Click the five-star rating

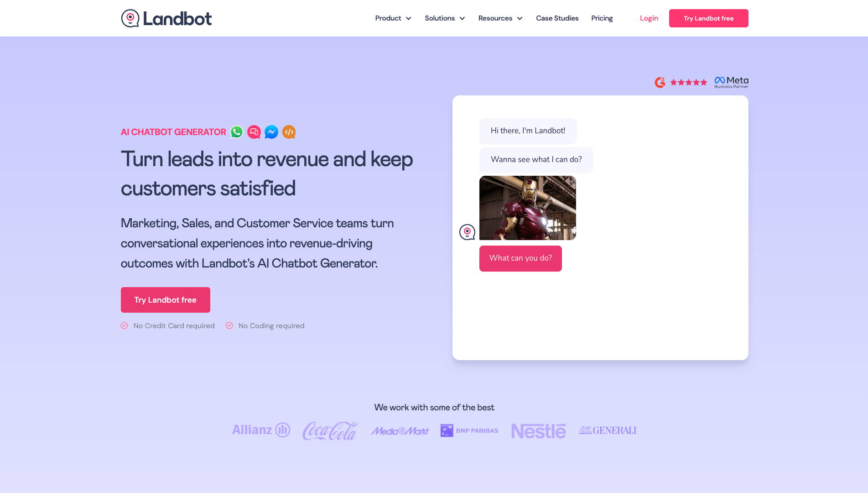(x=688, y=82)
